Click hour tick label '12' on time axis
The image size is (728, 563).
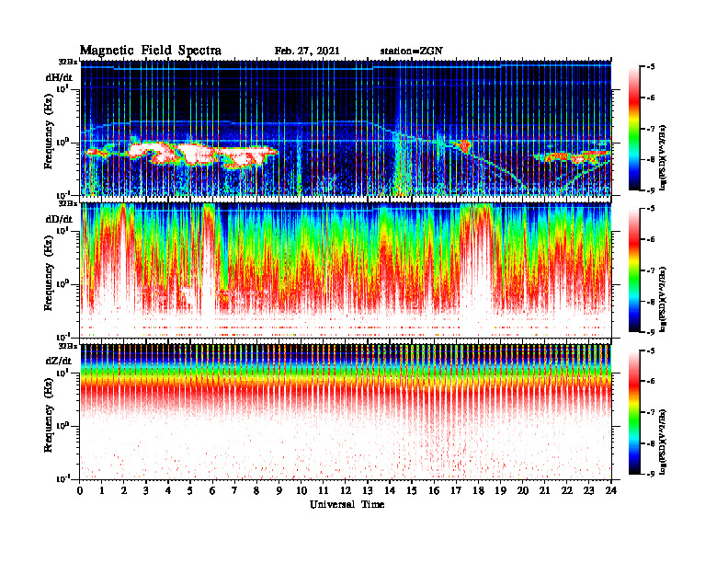(x=346, y=490)
